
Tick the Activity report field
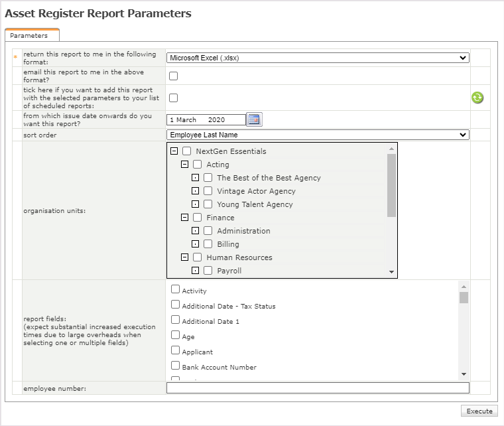(x=176, y=289)
